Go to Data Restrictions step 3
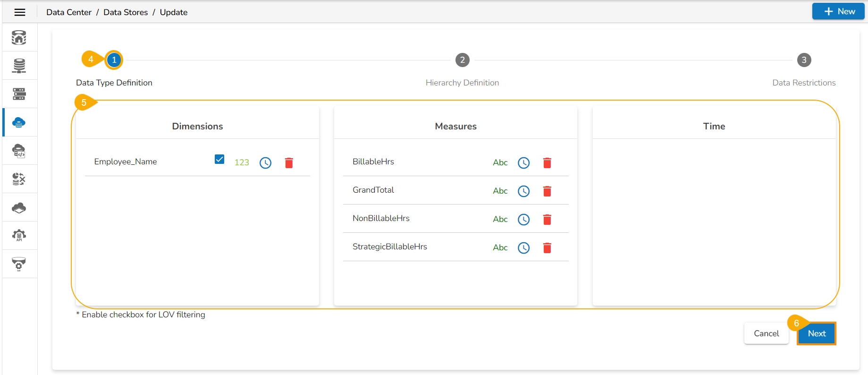Screen dimensions: 868x375 tap(804, 60)
